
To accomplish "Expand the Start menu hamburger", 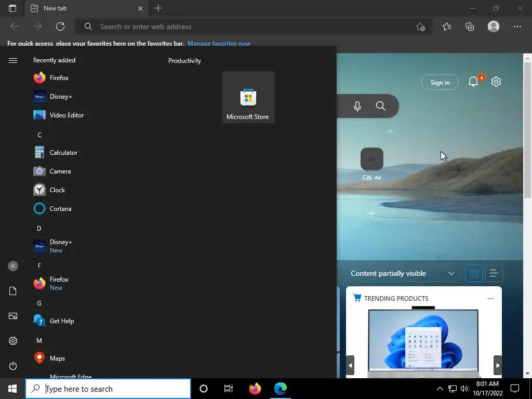I will 13,60.
